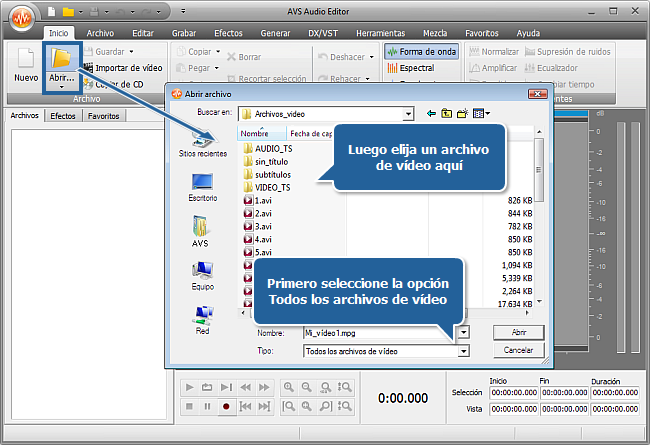Open the Herramientas ribbon tab
Screen dimensions: 650x445
coord(380,33)
